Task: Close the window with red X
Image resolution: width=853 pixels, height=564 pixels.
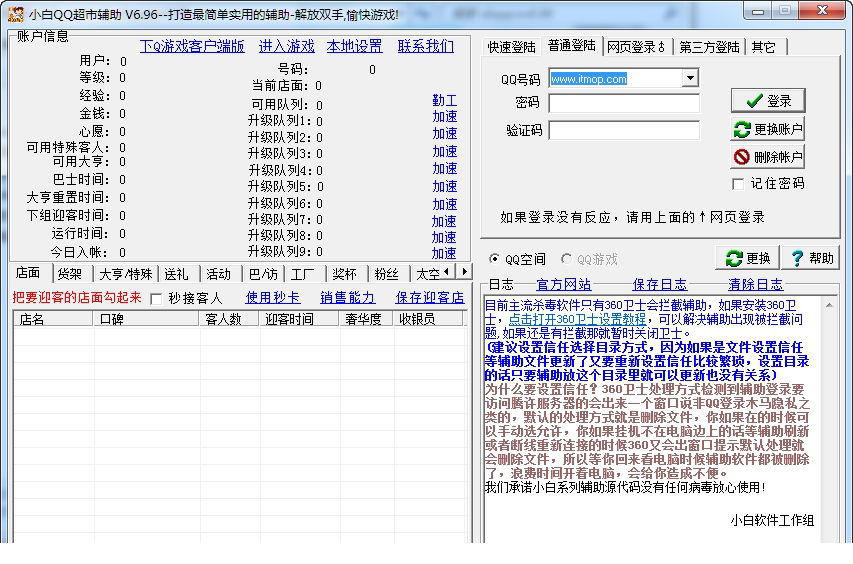Action: tap(823, 10)
